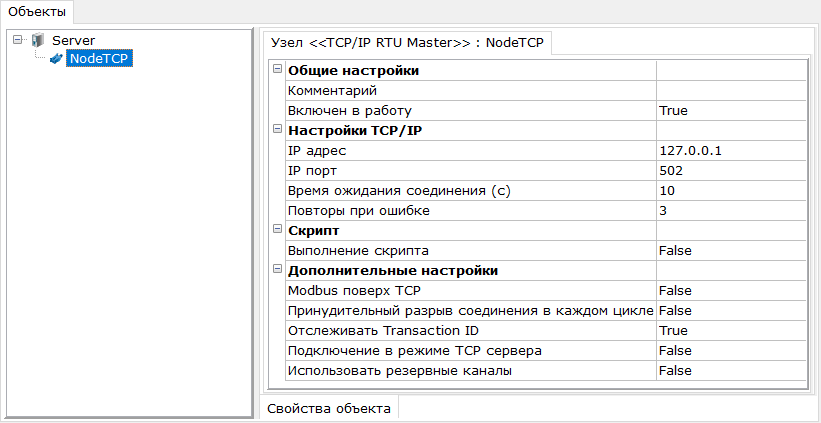Click the Скрипт header text

tap(314, 230)
